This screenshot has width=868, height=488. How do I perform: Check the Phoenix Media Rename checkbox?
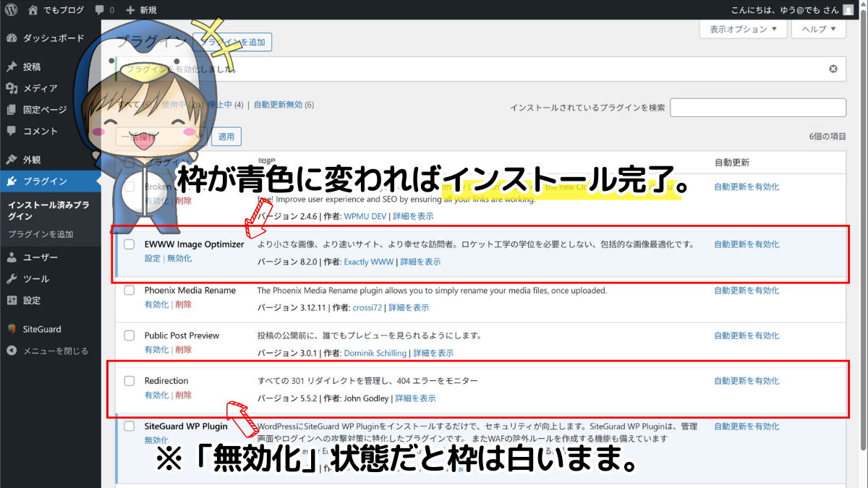pos(129,291)
